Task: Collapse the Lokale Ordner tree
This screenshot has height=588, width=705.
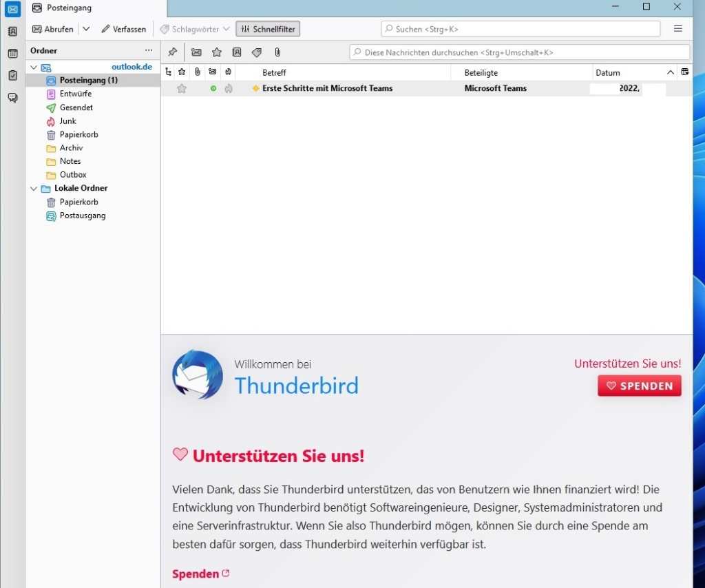Action: point(34,189)
